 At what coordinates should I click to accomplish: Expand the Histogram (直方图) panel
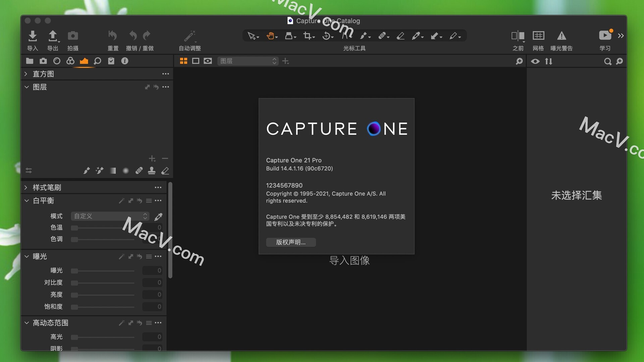pyautogui.click(x=26, y=74)
